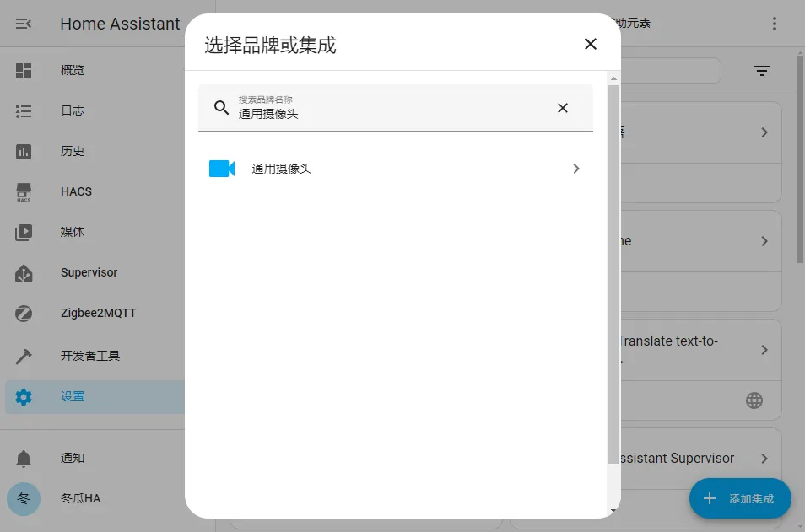Viewport: 805px width, 532px height.
Task: Open 开发者工具 hammer icon
Action: [24, 356]
